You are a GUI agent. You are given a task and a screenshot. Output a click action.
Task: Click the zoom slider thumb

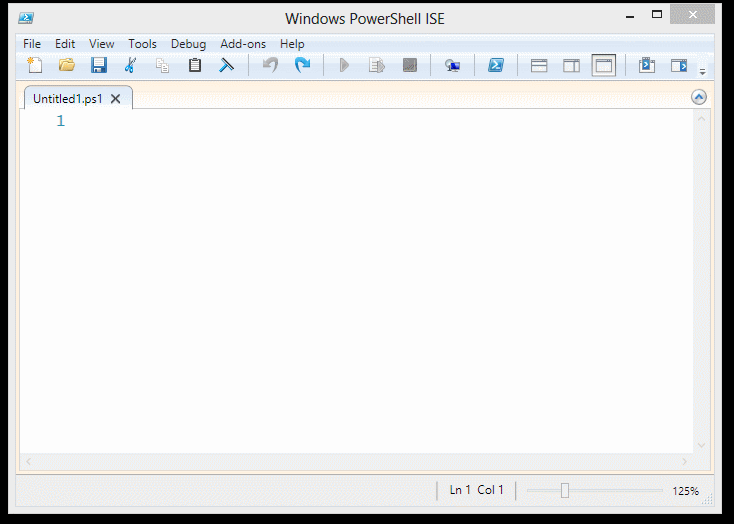pyautogui.click(x=565, y=490)
